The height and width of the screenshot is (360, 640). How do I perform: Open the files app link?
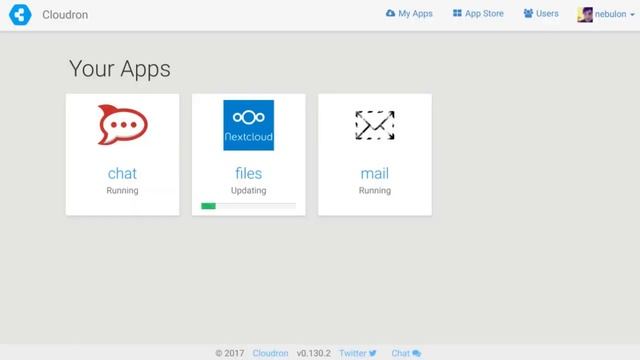pos(249,173)
